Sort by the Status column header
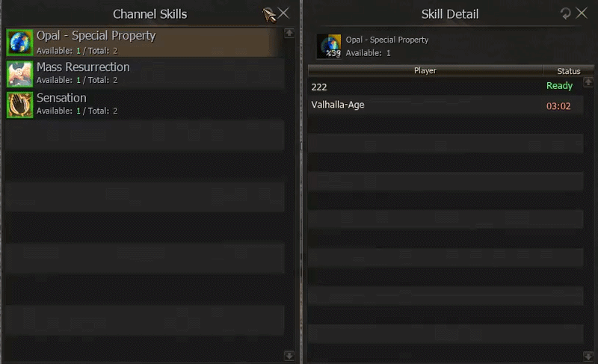The height and width of the screenshot is (364, 598). point(568,70)
